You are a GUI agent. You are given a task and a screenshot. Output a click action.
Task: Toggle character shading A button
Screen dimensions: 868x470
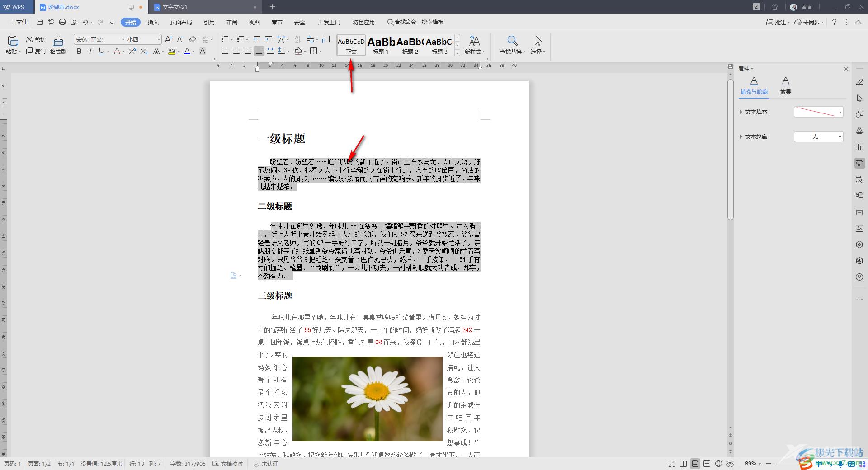203,51
